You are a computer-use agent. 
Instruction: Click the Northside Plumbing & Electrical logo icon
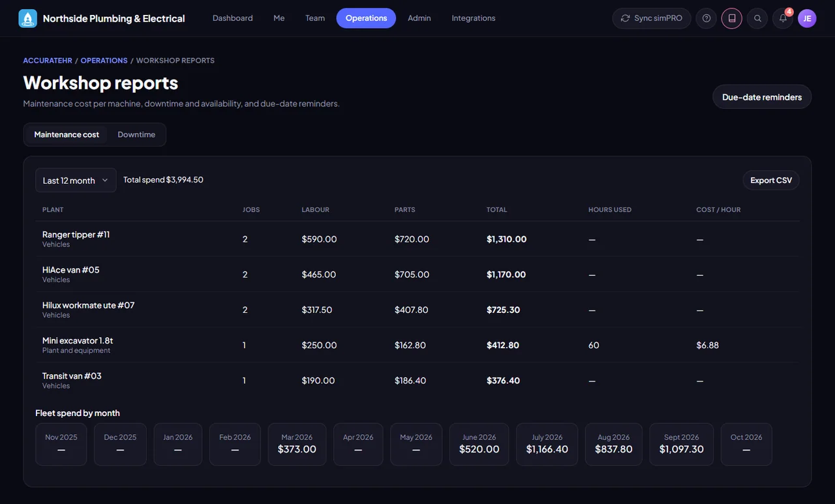coord(28,18)
